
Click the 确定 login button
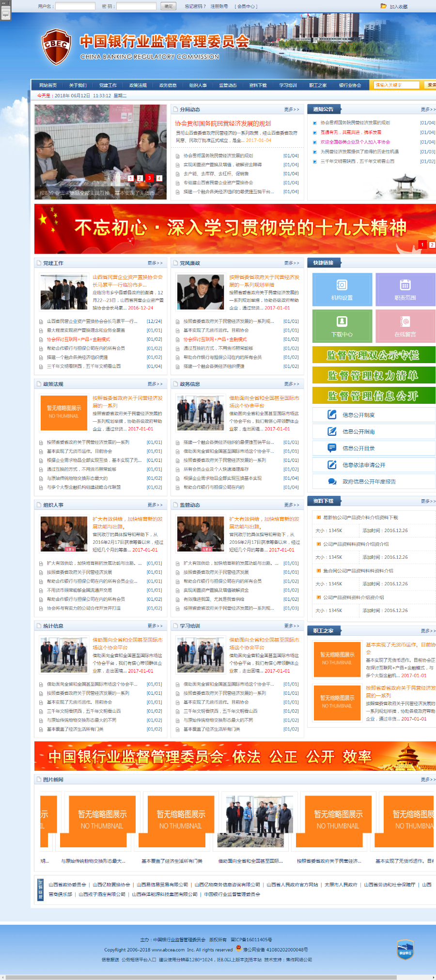[169, 6]
